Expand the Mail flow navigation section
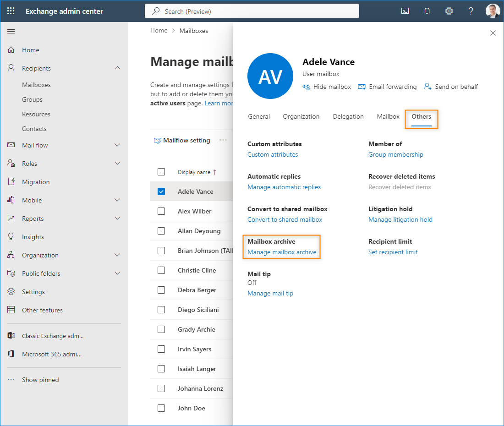This screenshot has height=426, width=504. [x=117, y=145]
